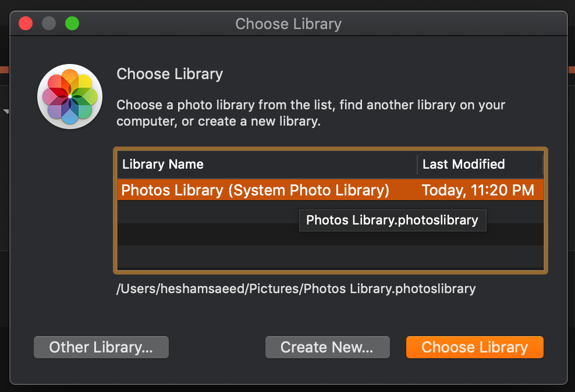Click the Choose Library title bar text

point(288,24)
